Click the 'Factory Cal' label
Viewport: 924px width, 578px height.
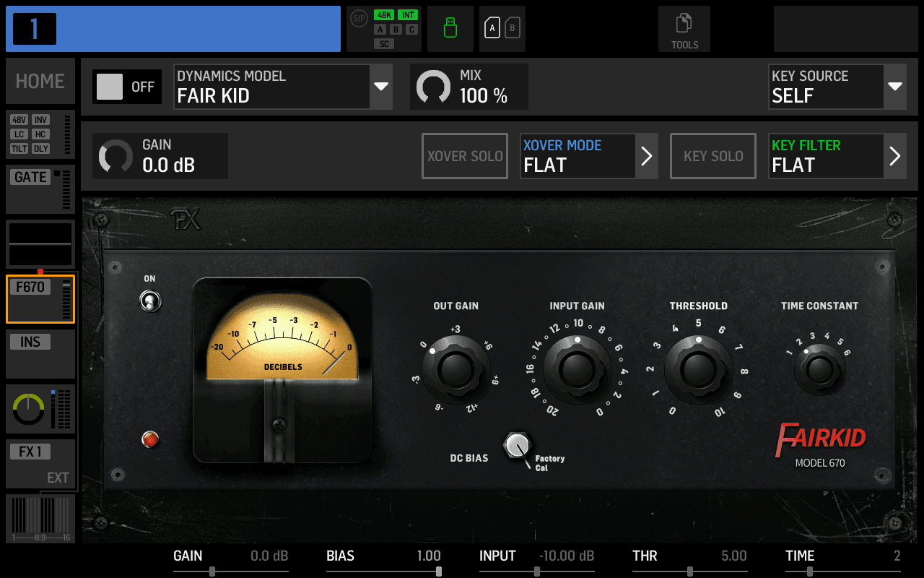pyautogui.click(x=549, y=463)
